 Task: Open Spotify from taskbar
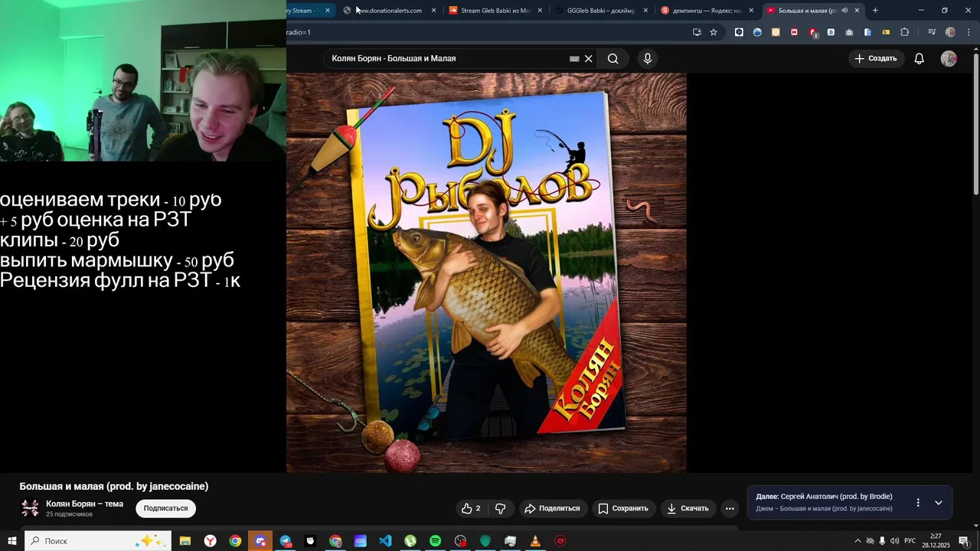[435, 541]
